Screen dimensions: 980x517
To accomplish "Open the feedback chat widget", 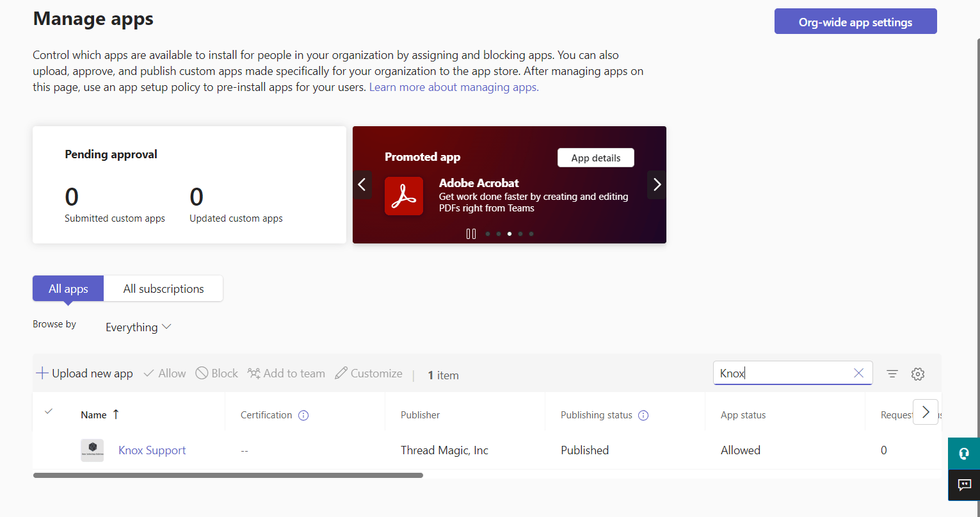I will tap(964, 485).
